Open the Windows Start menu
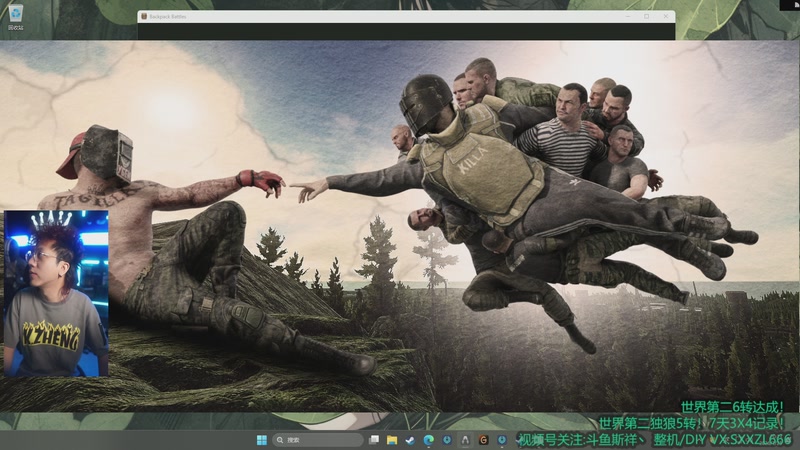The image size is (800, 450). coord(262,440)
